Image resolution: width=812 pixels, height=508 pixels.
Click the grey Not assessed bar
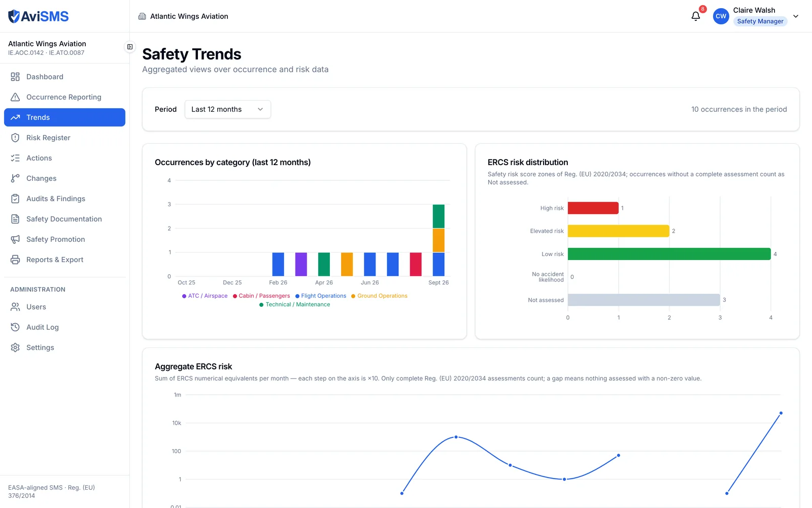point(644,300)
